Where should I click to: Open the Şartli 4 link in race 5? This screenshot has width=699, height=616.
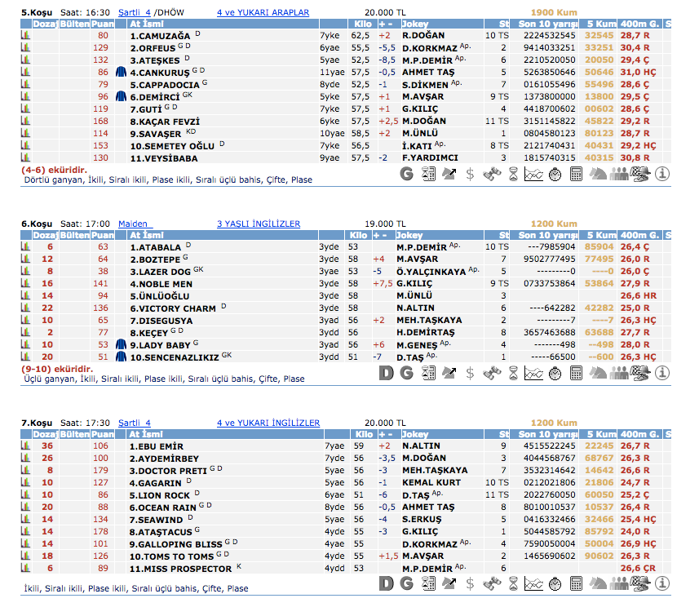pyautogui.click(x=134, y=13)
